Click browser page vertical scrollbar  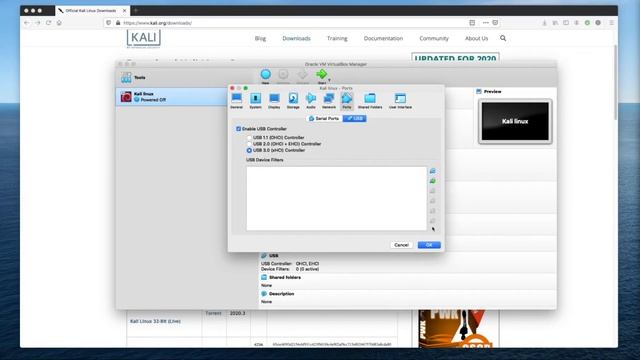[x=616, y=82]
